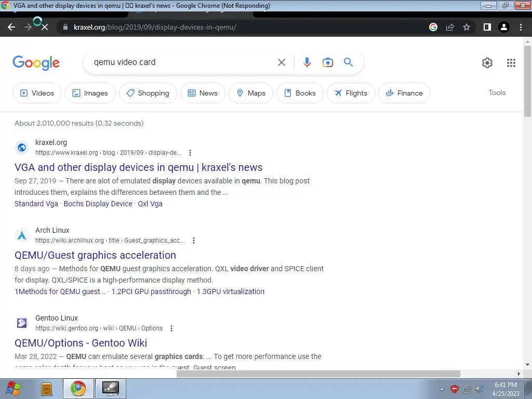Screen dimensions: 532x399
Task: Follow '1.3GPU virtualization' sitelink
Action: [230, 291]
